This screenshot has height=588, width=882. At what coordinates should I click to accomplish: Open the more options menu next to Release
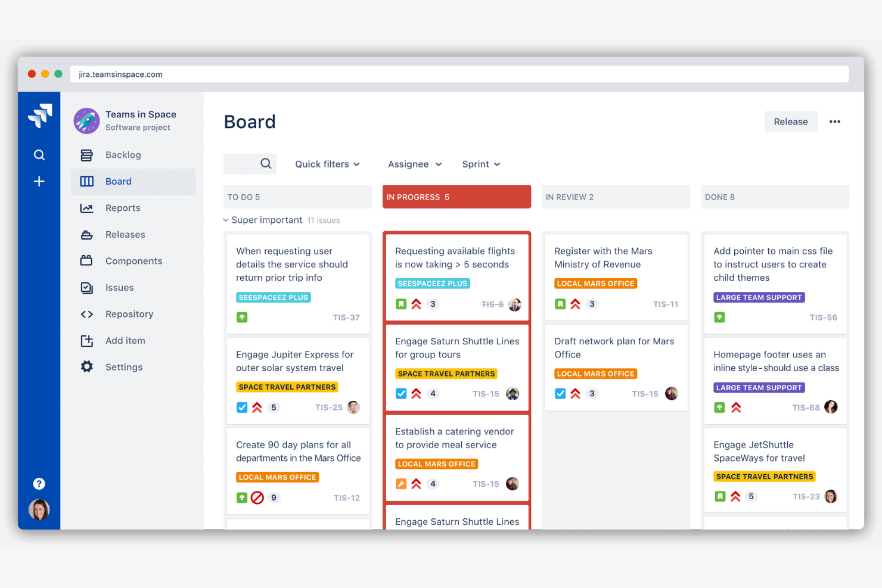click(834, 121)
